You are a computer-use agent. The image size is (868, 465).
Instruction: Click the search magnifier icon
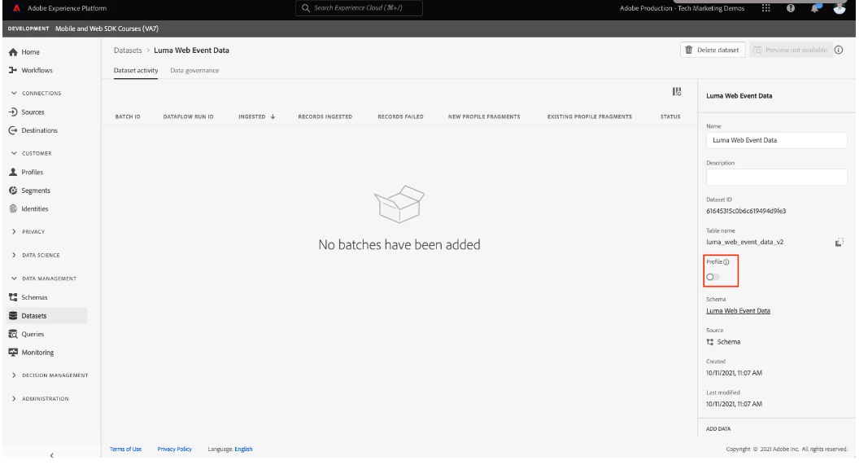tap(306, 8)
